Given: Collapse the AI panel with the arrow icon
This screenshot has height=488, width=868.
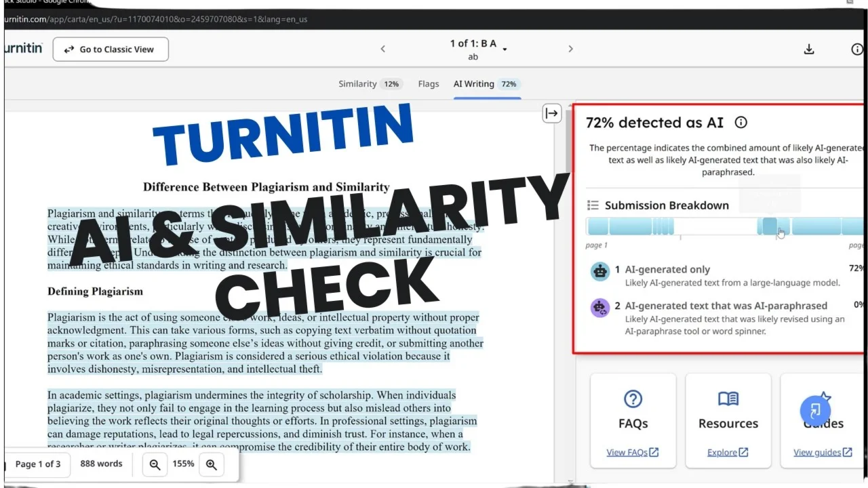Looking at the screenshot, I should [x=551, y=113].
